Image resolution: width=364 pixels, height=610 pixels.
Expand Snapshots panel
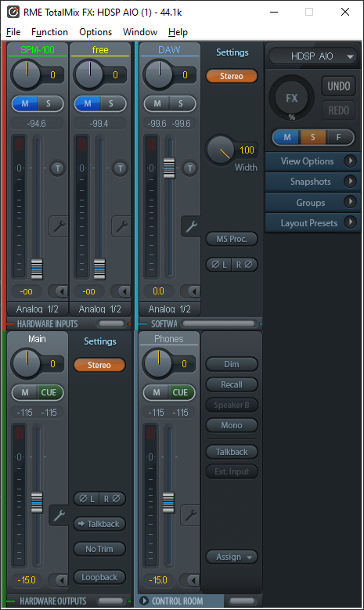click(x=312, y=182)
